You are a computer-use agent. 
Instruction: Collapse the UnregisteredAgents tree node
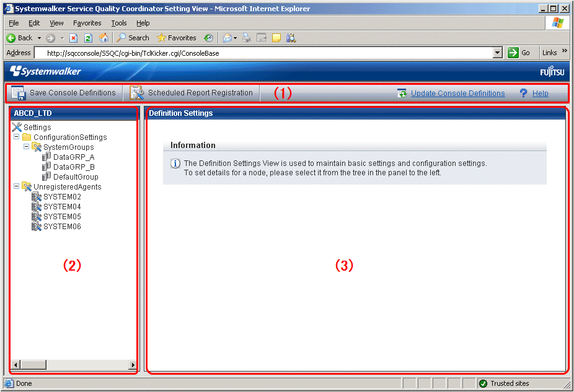tap(17, 186)
